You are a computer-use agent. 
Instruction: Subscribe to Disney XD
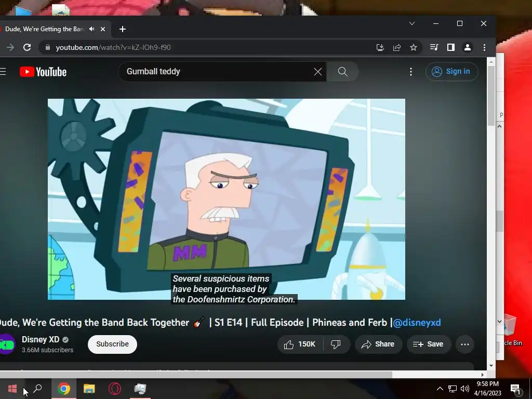(x=112, y=344)
